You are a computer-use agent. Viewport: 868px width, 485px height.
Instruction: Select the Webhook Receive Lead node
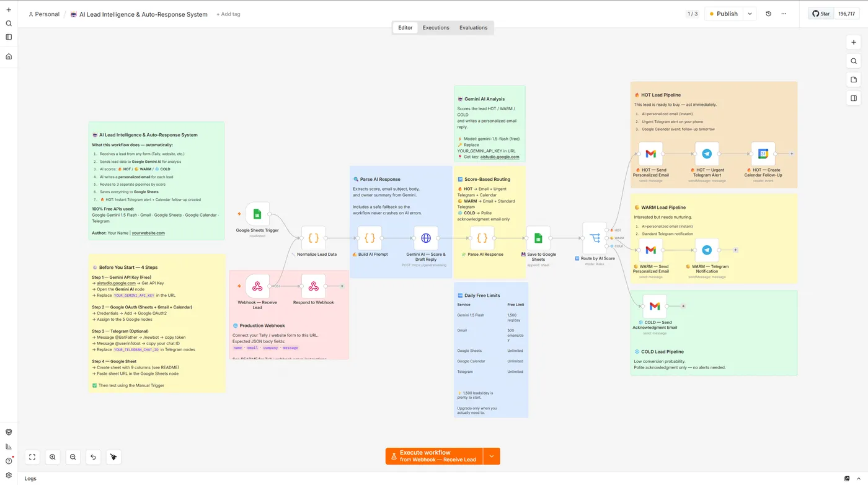click(257, 286)
